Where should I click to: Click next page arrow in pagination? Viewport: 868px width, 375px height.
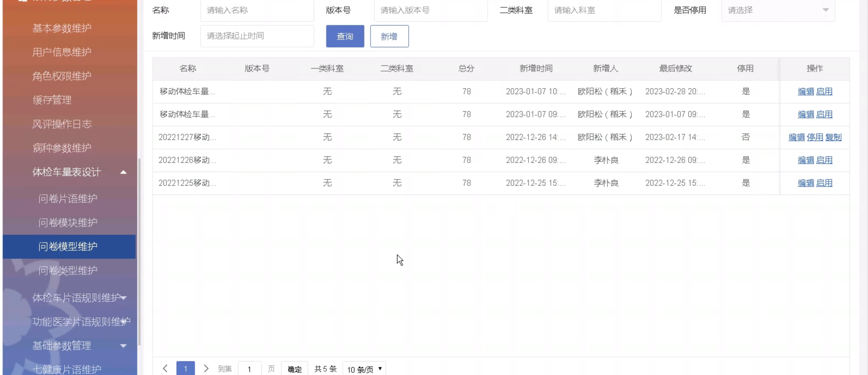tap(206, 368)
